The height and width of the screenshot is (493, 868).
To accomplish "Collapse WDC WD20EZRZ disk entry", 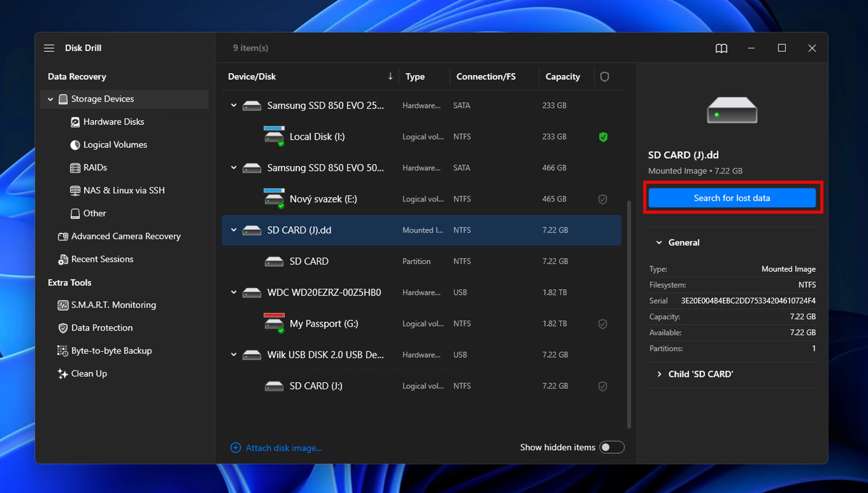I will coord(233,292).
